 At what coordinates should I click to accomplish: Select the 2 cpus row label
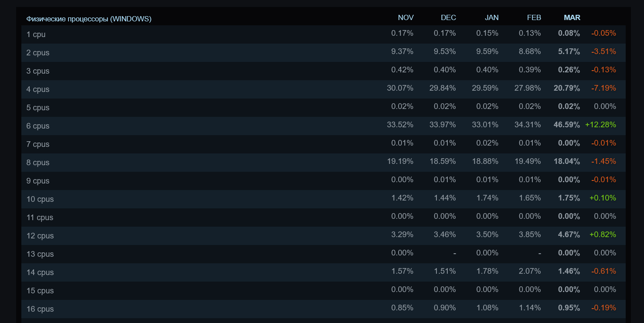point(38,53)
